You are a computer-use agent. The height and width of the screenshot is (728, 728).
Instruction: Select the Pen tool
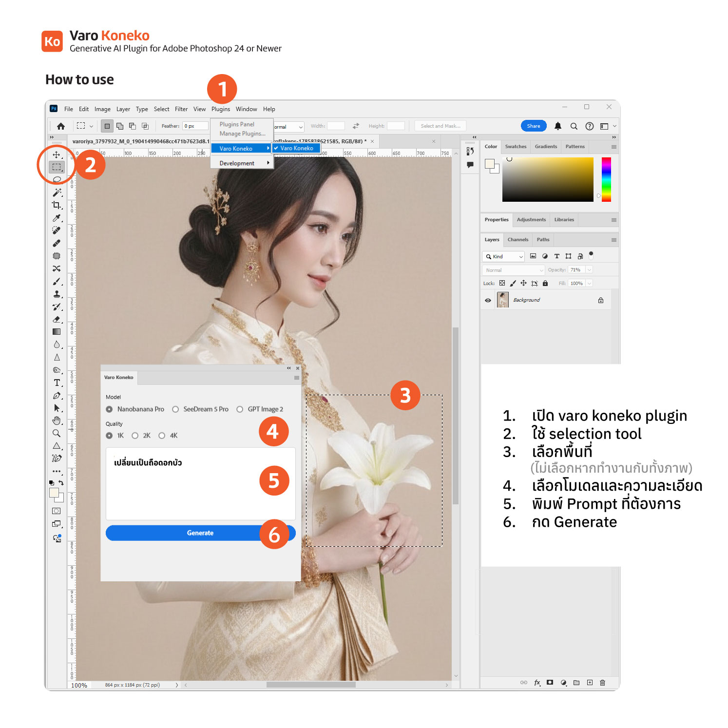57,396
